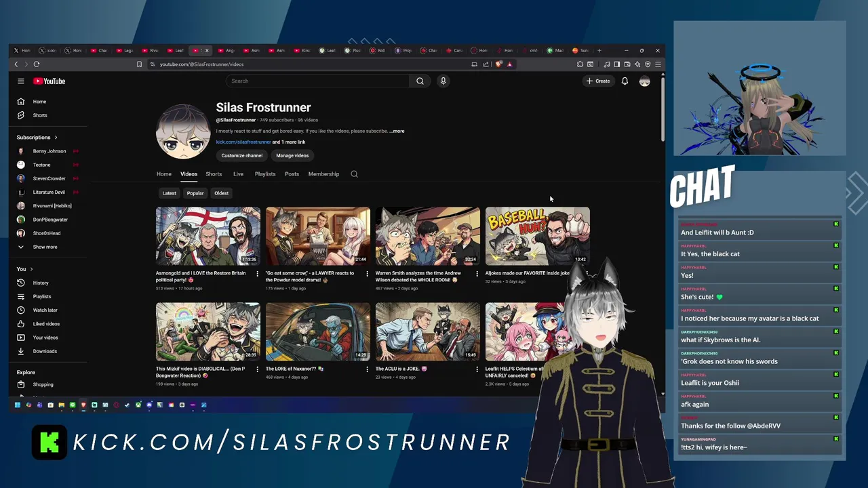Open the browser extensions puzzle icon

click(580, 64)
